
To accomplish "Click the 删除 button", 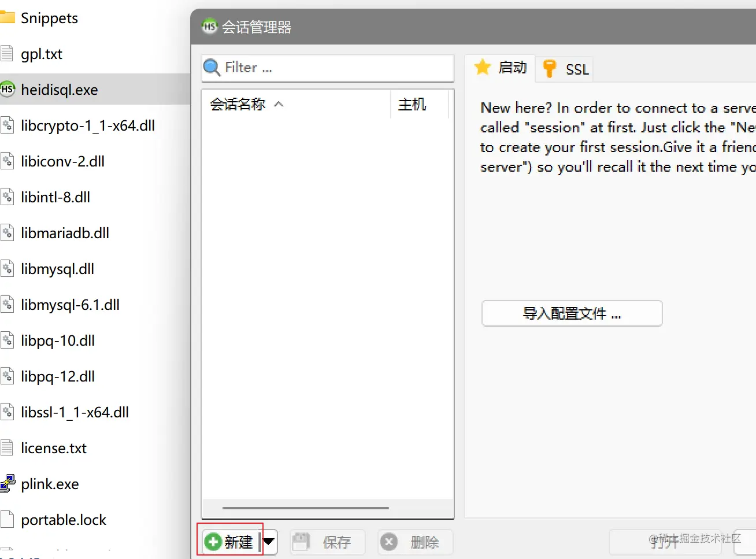I will [415, 542].
